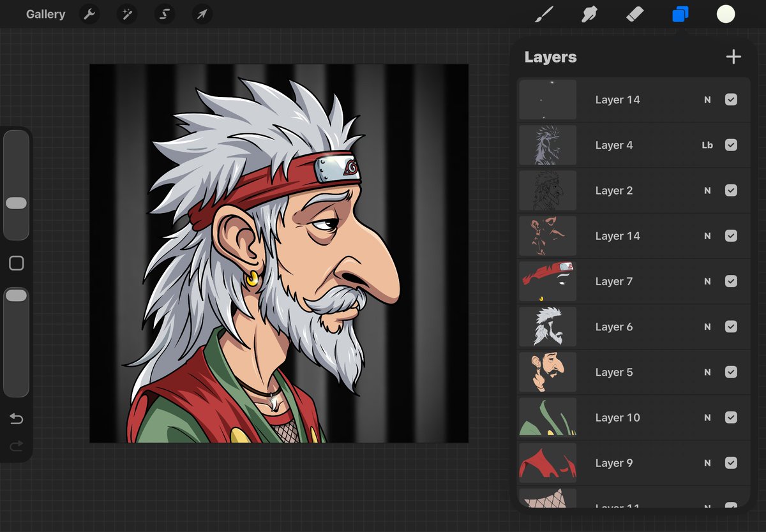This screenshot has width=766, height=532.
Task: Hide Layer 14 that sits below Layer 2
Action: point(732,235)
